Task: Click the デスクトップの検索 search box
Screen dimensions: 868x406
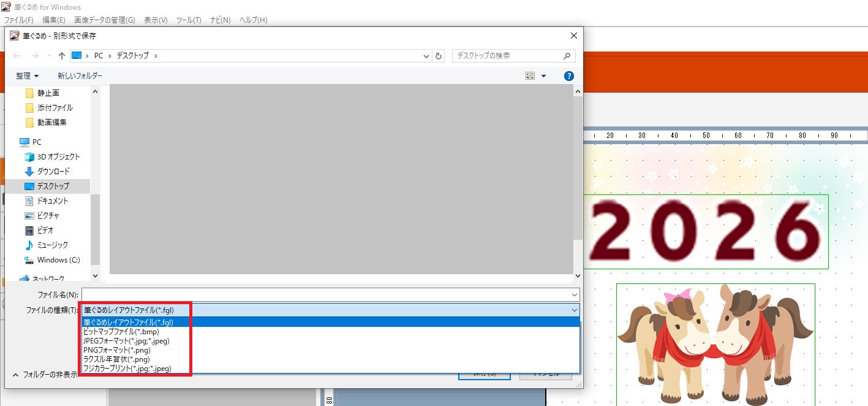Action: click(x=507, y=56)
